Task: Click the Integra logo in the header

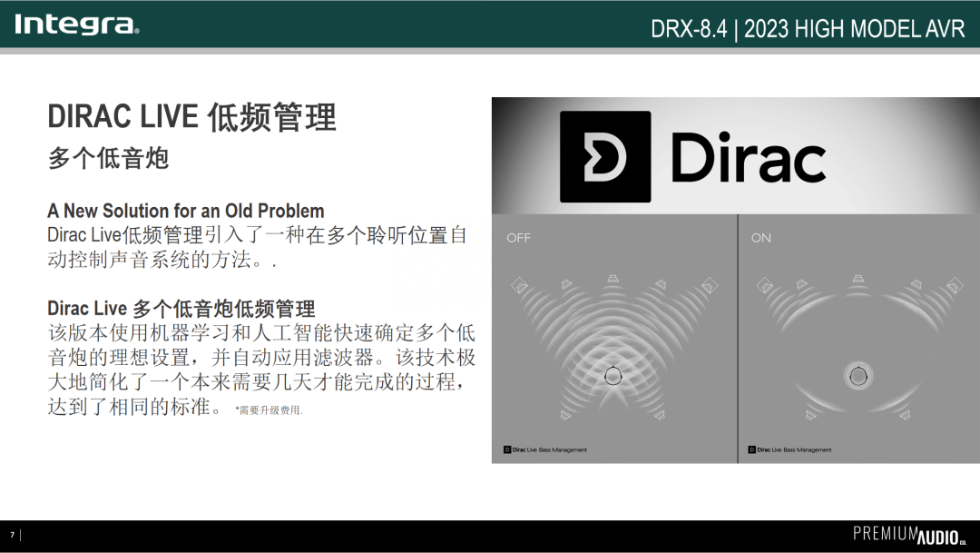Action: (77, 25)
